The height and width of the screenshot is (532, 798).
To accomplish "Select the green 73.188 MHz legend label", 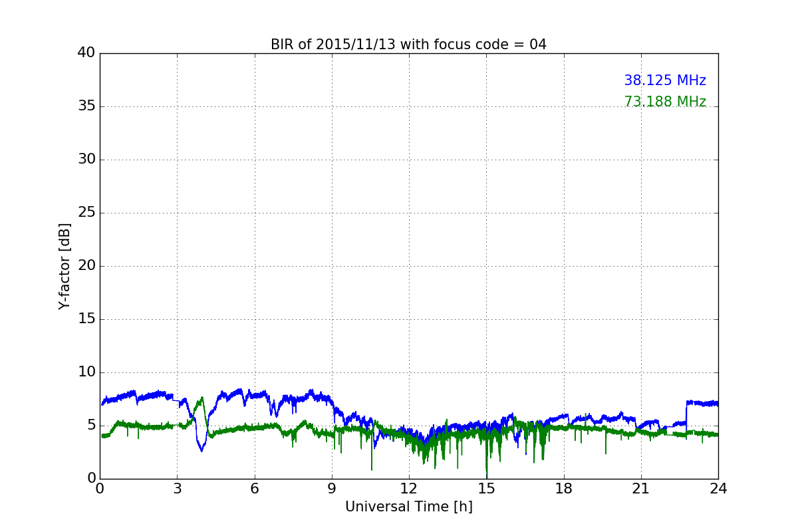I will click(665, 102).
